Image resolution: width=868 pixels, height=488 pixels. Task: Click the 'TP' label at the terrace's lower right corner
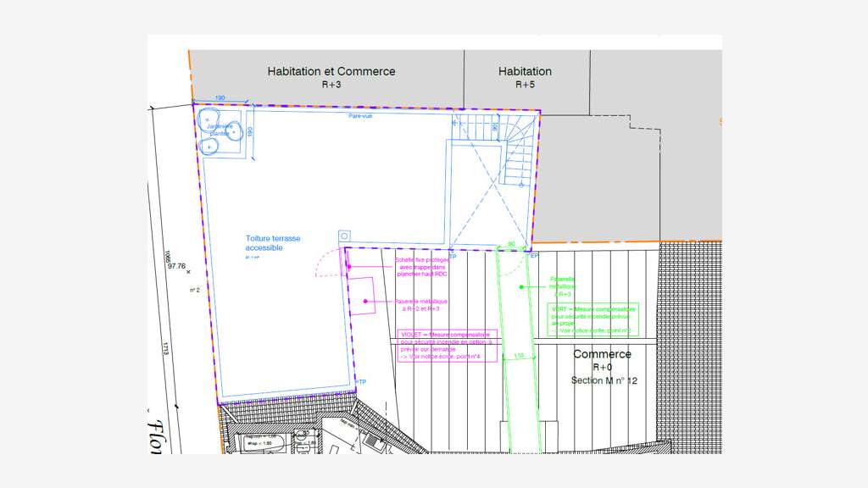point(362,382)
